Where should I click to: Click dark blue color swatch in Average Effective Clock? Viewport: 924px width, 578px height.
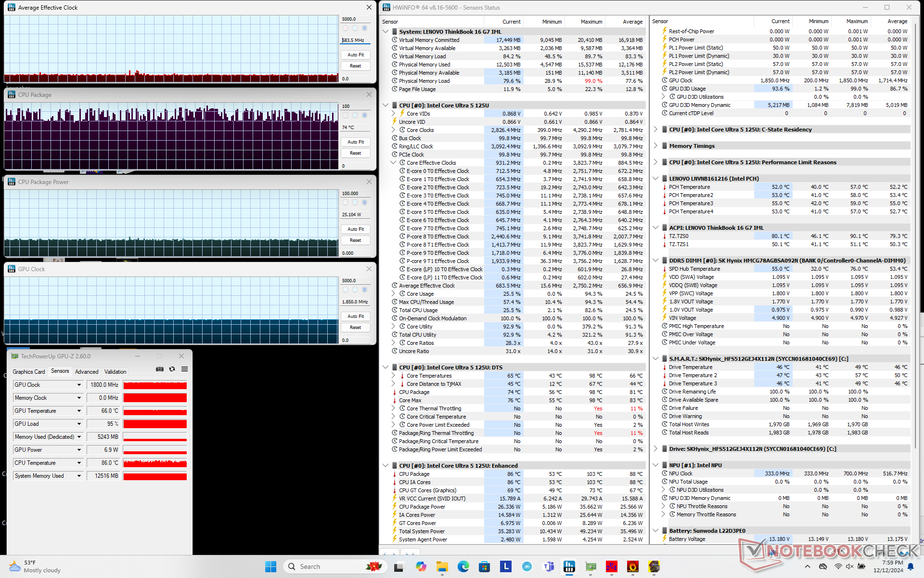click(364, 28)
